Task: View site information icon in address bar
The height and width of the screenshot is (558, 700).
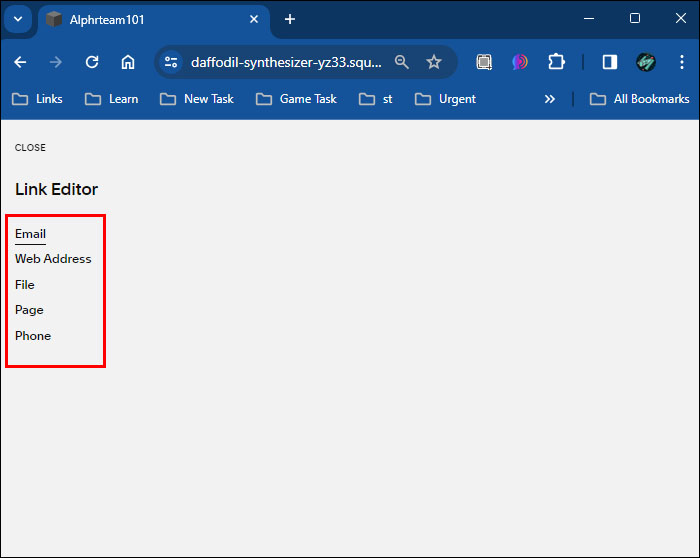Action: tap(171, 62)
